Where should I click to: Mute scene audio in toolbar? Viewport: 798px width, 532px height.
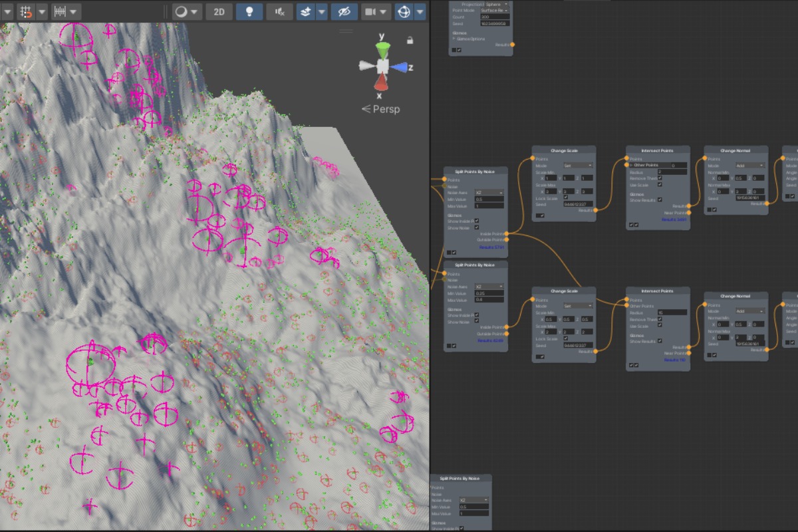click(x=279, y=12)
